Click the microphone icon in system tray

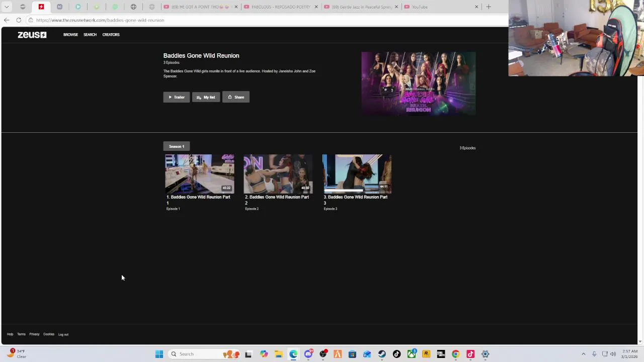coord(594,354)
